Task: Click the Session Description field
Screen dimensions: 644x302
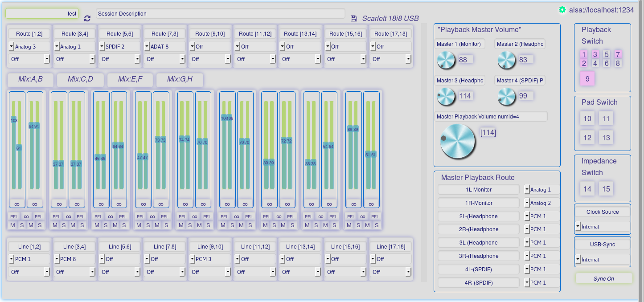Action: pyautogui.click(x=221, y=14)
